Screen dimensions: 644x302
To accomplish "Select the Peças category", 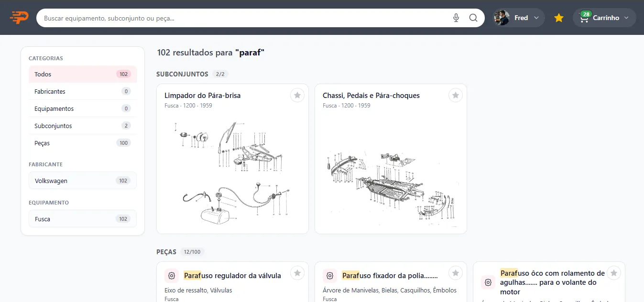I will (83, 143).
